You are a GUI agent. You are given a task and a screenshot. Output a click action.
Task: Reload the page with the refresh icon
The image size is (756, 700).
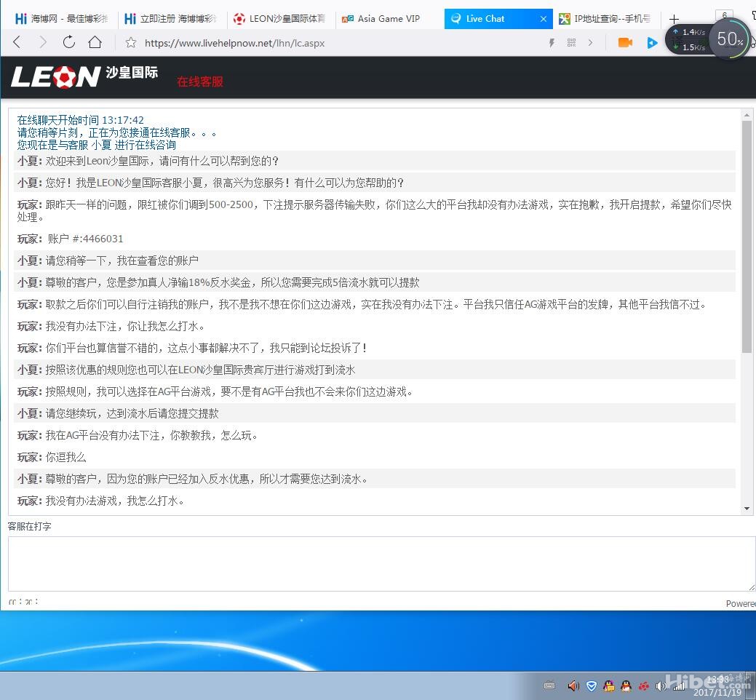point(68,43)
